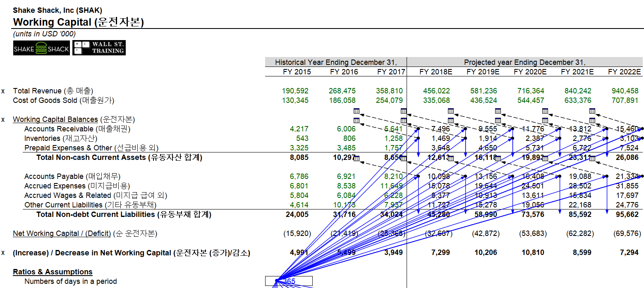Select the Wall St. Training logo
The width and height of the screenshot is (644, 288).
(x=99, y=48)
